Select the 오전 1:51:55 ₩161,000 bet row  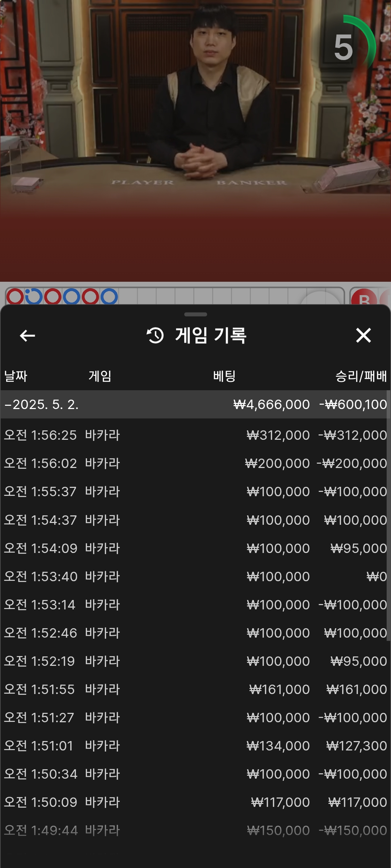point(195,689)
